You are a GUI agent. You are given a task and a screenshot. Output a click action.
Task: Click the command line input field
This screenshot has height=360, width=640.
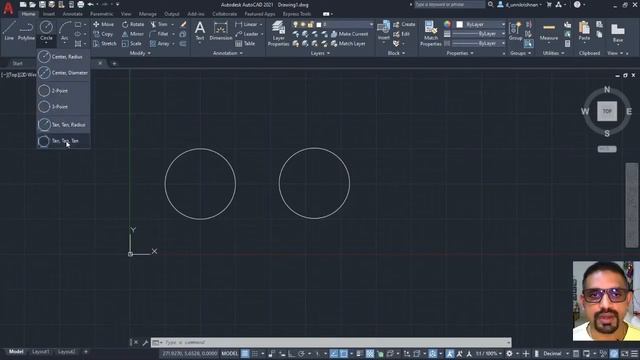click(331, 342)
